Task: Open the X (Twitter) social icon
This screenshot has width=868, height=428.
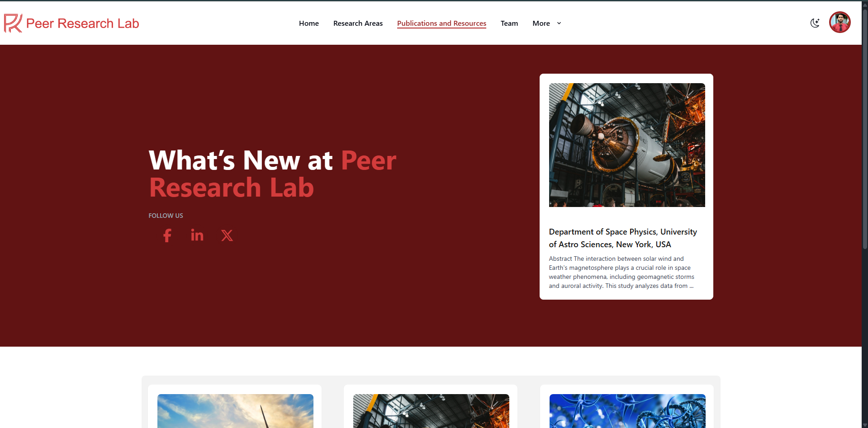Action: pyautogui.click(x=227, y=235)
